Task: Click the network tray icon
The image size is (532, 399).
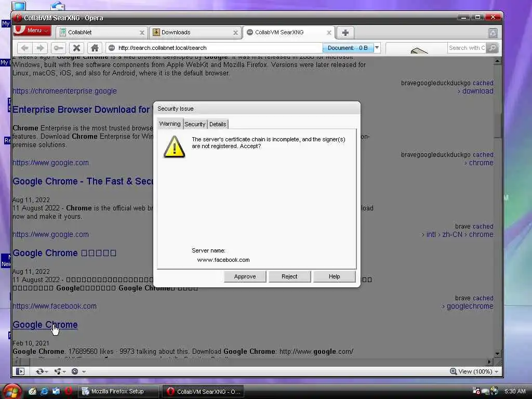Action: pyautogui.click(x=485, y=391)
